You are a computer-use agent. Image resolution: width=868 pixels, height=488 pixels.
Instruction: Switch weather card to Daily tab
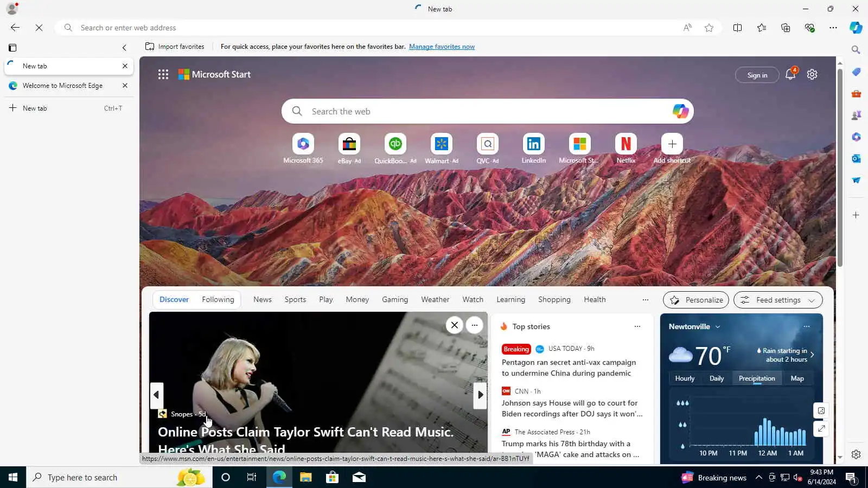[717, 378]
